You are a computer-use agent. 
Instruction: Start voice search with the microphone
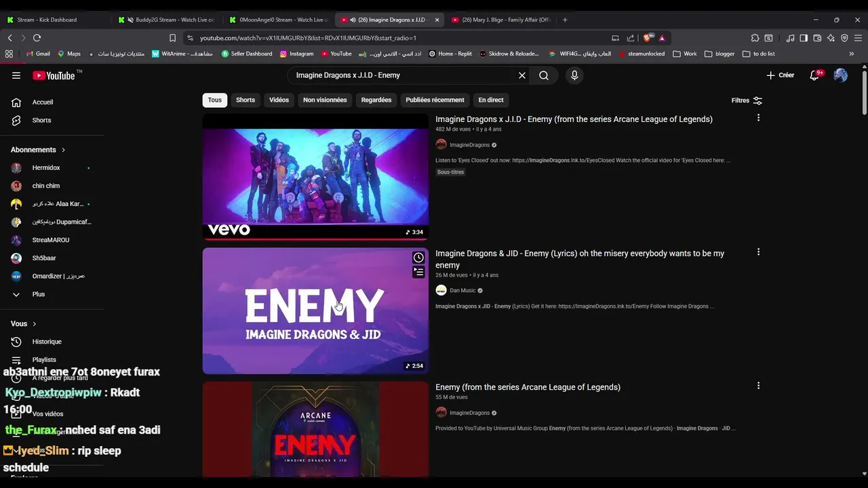pyautogui.click(x=574, y=75)
